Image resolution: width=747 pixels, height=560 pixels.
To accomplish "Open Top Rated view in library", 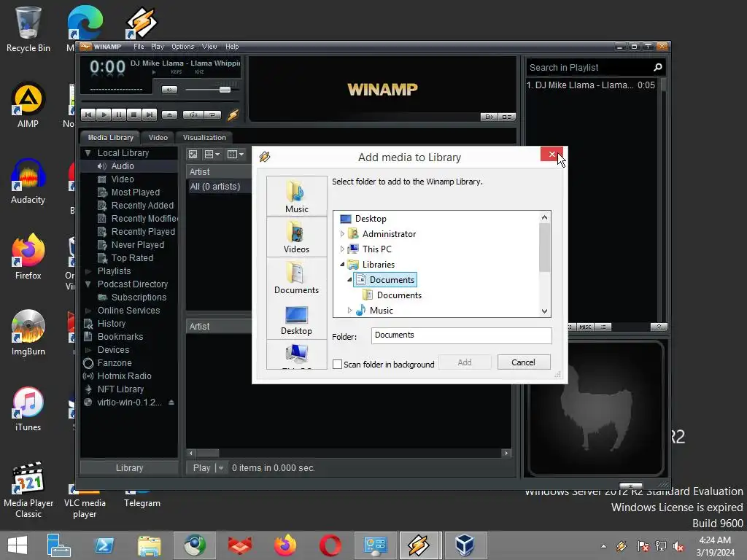I will pos(132,258).
